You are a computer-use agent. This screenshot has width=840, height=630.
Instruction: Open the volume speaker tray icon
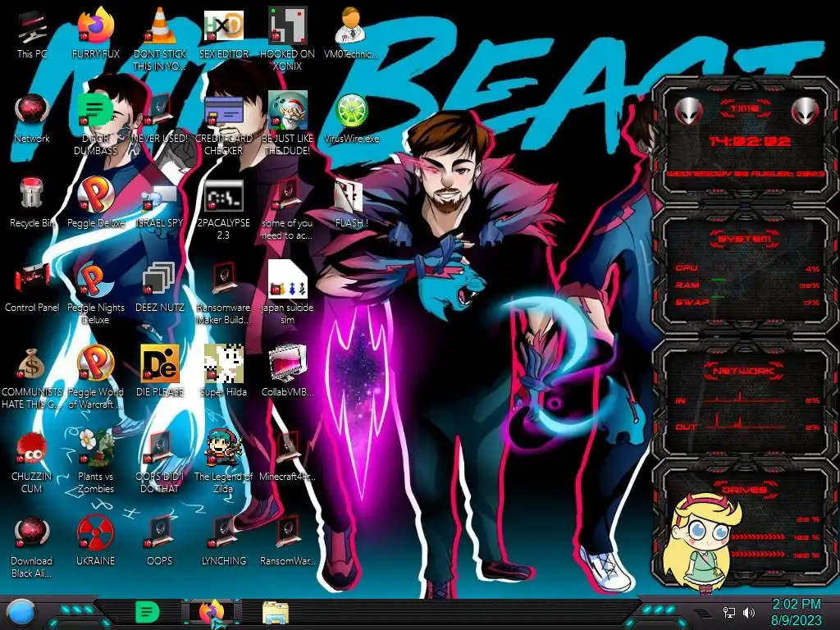coord(749,612)
